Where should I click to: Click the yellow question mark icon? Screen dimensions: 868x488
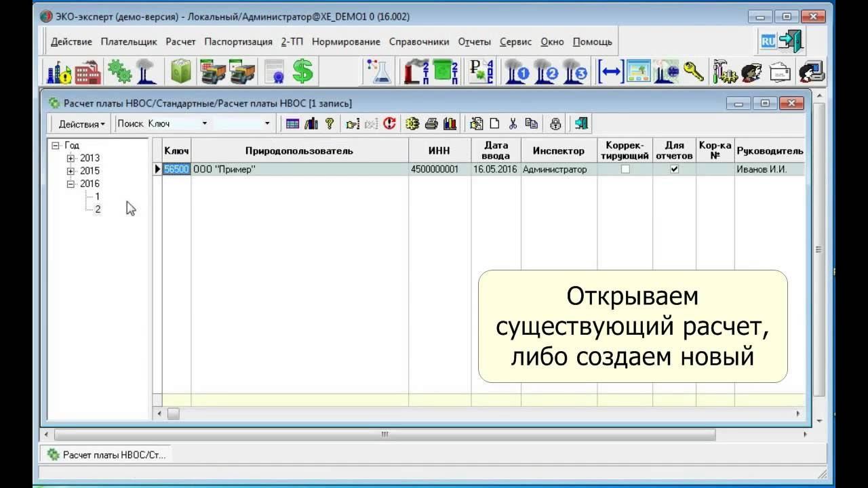pyautogui.click(x=330, y=123)
